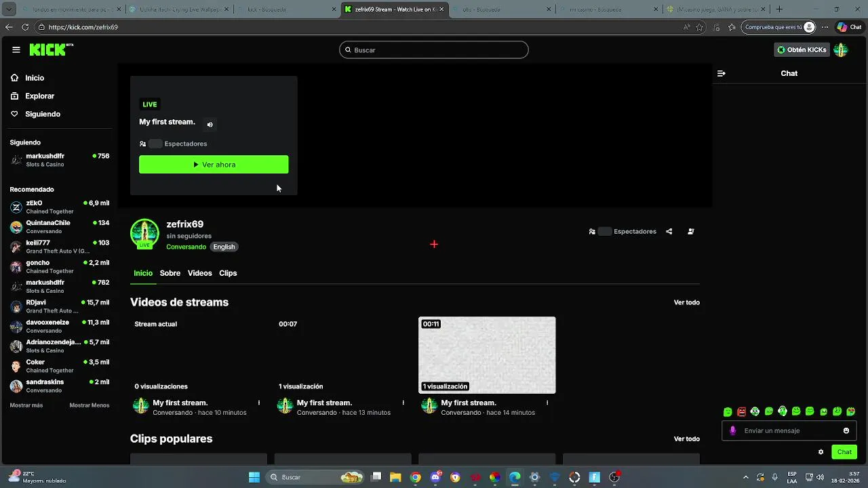Click the taskbar Buscar search box
The width and height of the screenshot is (868, 488).
pyautogui.click(x=315, y=477)
